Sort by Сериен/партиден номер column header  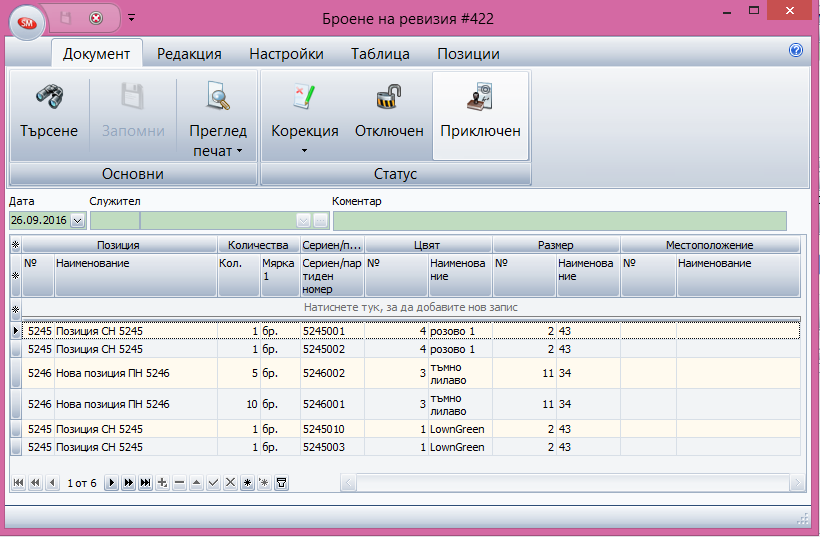(332, 276)
